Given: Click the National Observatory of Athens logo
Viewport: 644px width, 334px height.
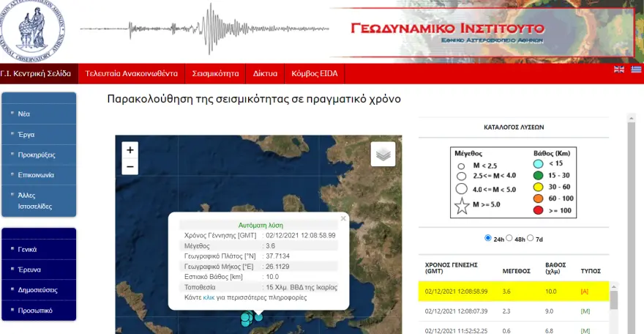Looking at the screenshot, I should tap(33, 31).
